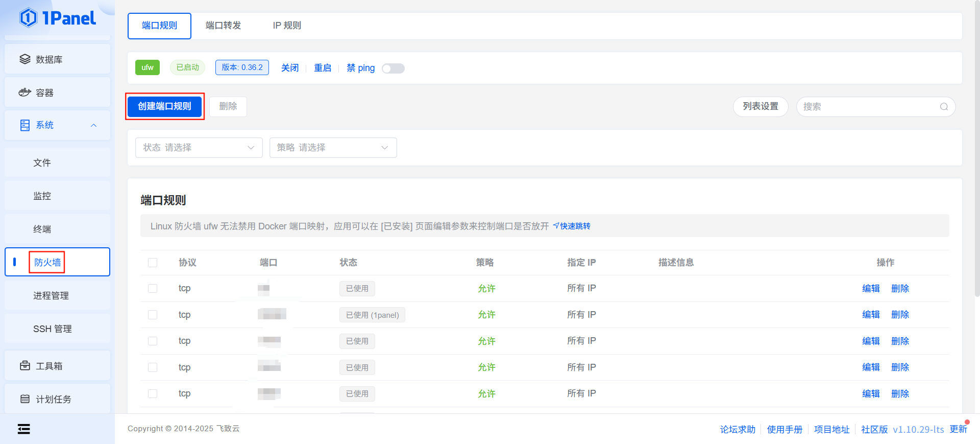Click the 更新 link in footer

point(958,429)
